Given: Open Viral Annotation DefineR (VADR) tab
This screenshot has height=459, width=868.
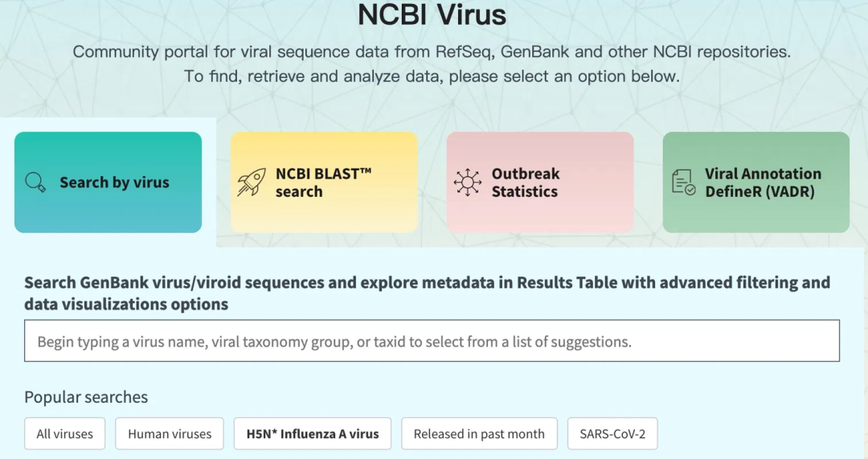Looking at the screenshot, I should point(756,182).
